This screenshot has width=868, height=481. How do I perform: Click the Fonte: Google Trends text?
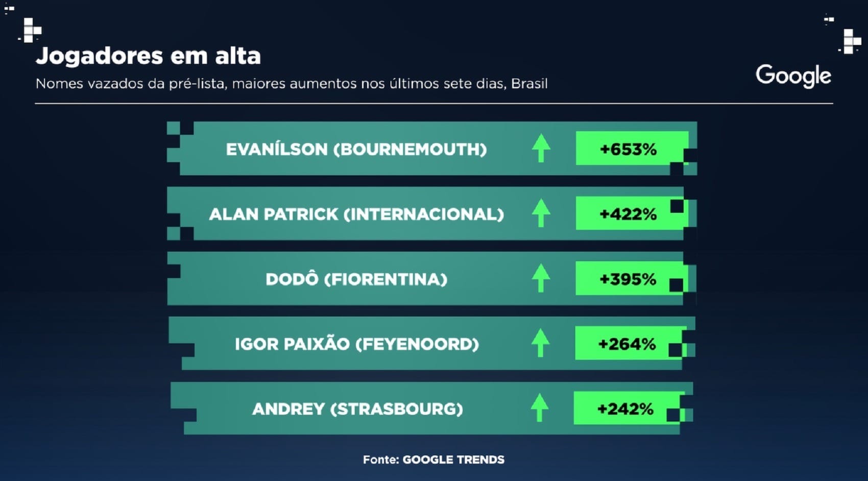[x=433, y=459]
